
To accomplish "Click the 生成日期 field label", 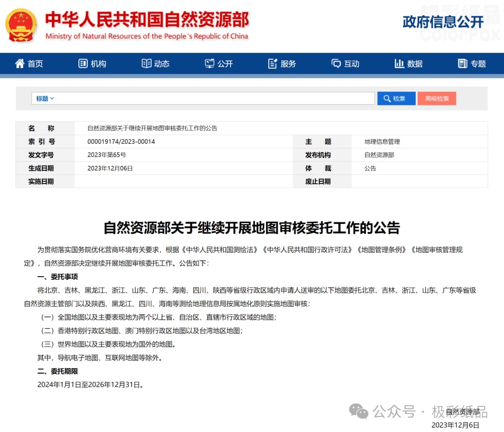I will point(41,168).
